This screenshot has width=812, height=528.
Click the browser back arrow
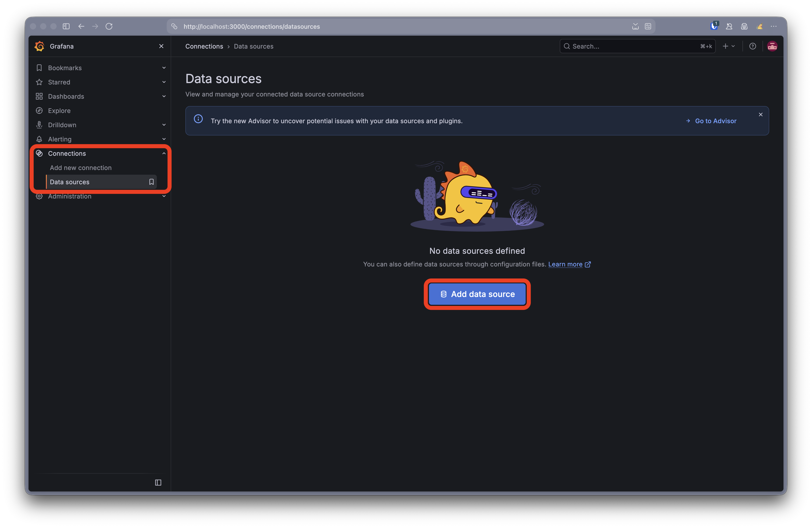pyautogui.click(x=81, y=26)
